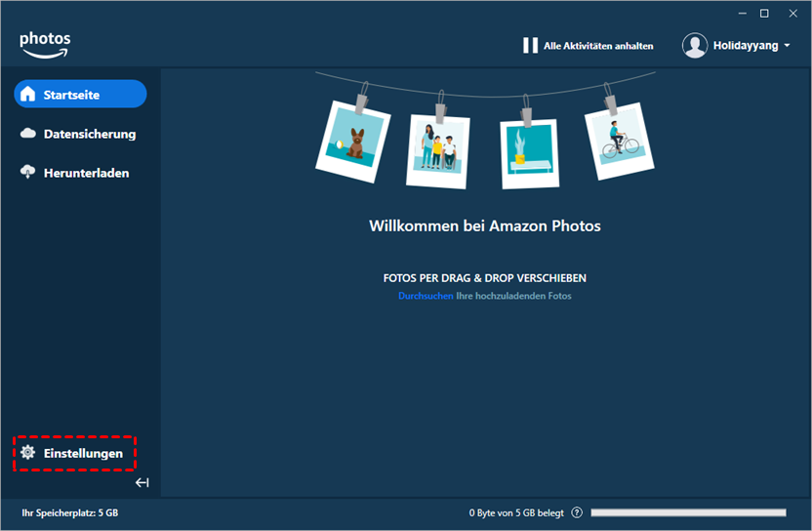Click the dog polaroid photo

(353, 141)
